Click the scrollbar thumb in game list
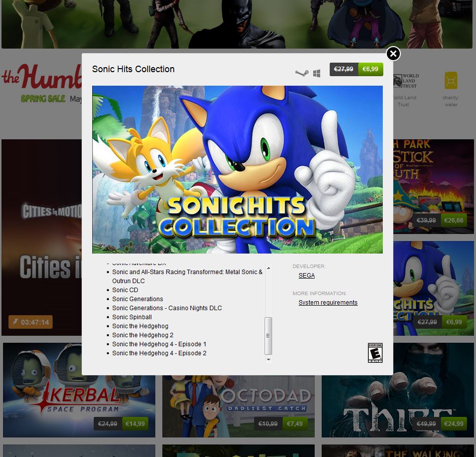The height and width of the screenshot is (457, 476). click(x=269, y=336)
